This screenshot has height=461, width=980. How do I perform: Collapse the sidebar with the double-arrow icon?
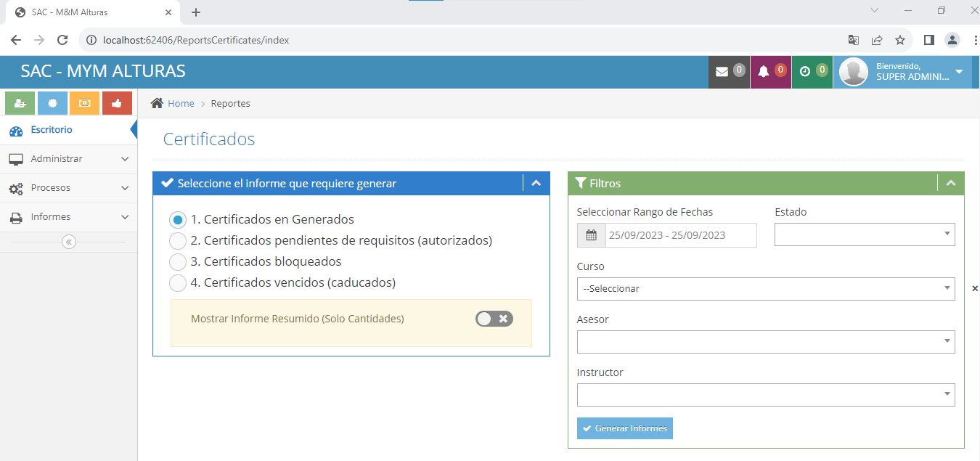[69, 242]
